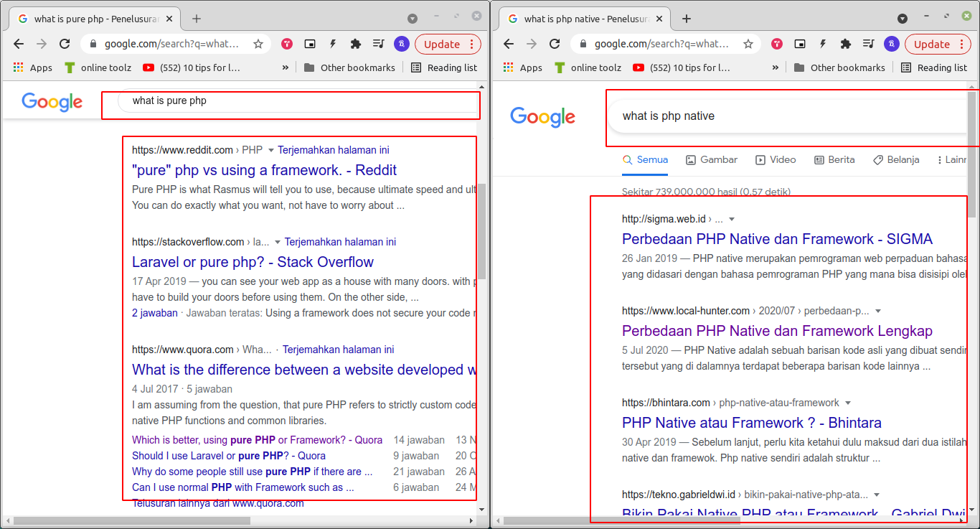The width and height of the screenshot is (980, 529).
Task: Open Apps grid in the right window bookmarks bar
Action: point(522,67)
